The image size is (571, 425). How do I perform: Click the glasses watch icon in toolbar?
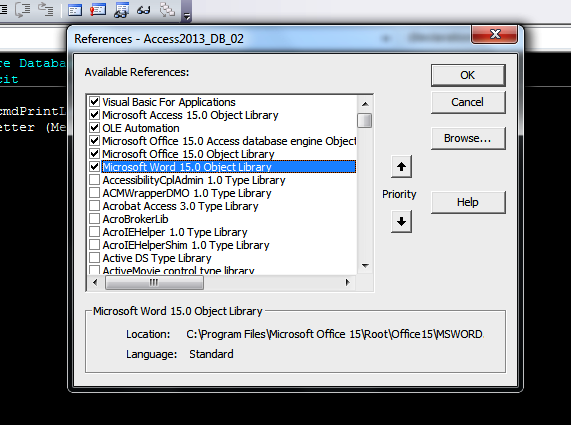pos(143,10)
